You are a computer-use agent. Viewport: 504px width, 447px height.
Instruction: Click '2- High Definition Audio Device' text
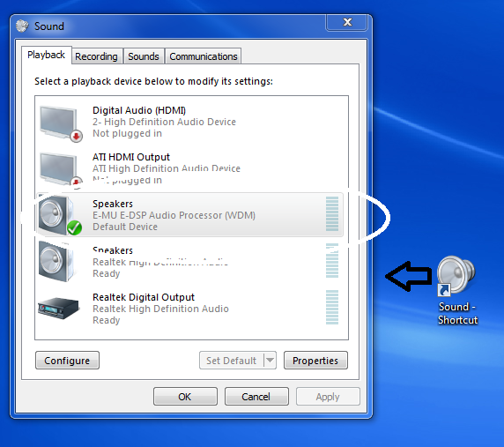(164, 122)
